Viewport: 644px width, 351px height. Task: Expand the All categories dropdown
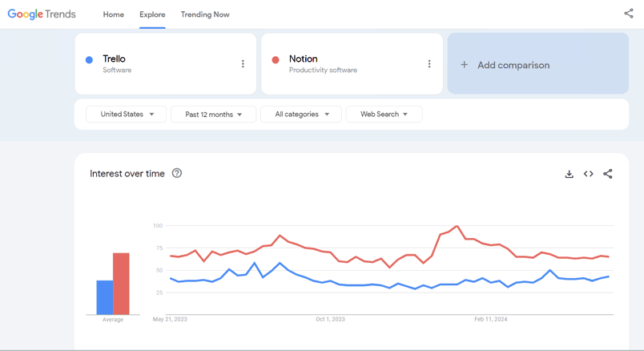[x=301, y=115]
